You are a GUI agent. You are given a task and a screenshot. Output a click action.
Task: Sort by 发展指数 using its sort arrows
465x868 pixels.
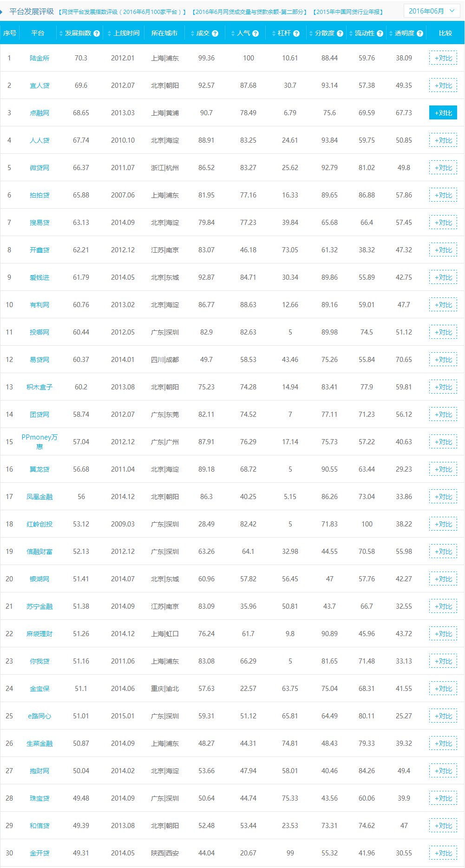pos(61,33)
